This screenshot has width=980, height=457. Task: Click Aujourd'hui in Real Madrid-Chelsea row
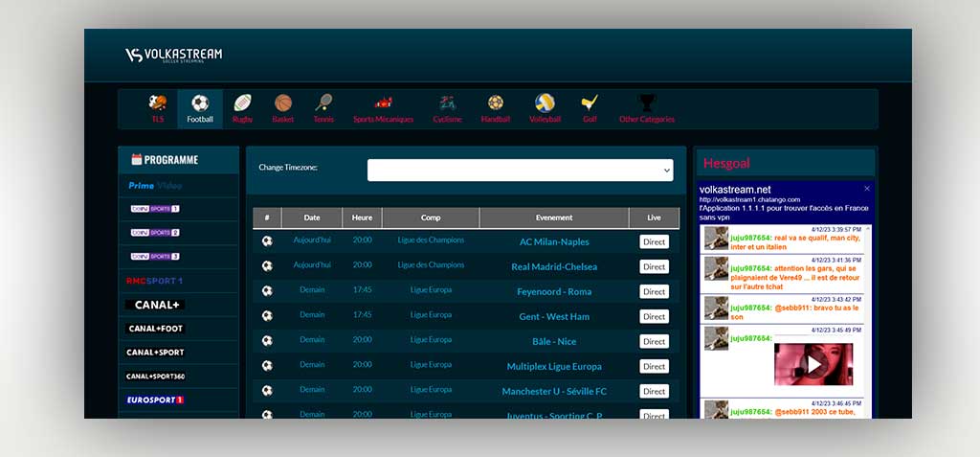tap(312, 264)
